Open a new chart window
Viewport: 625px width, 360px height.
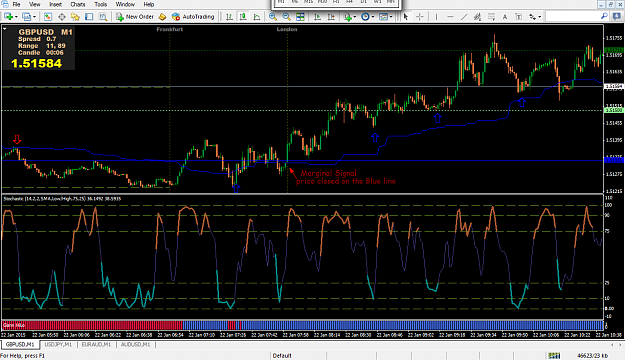pos(8,17)
